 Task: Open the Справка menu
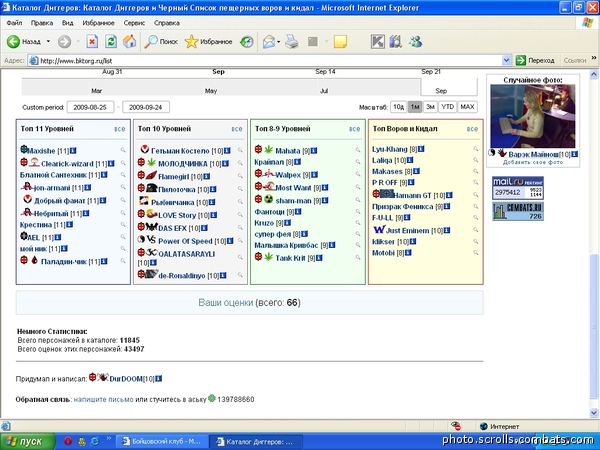167,23
